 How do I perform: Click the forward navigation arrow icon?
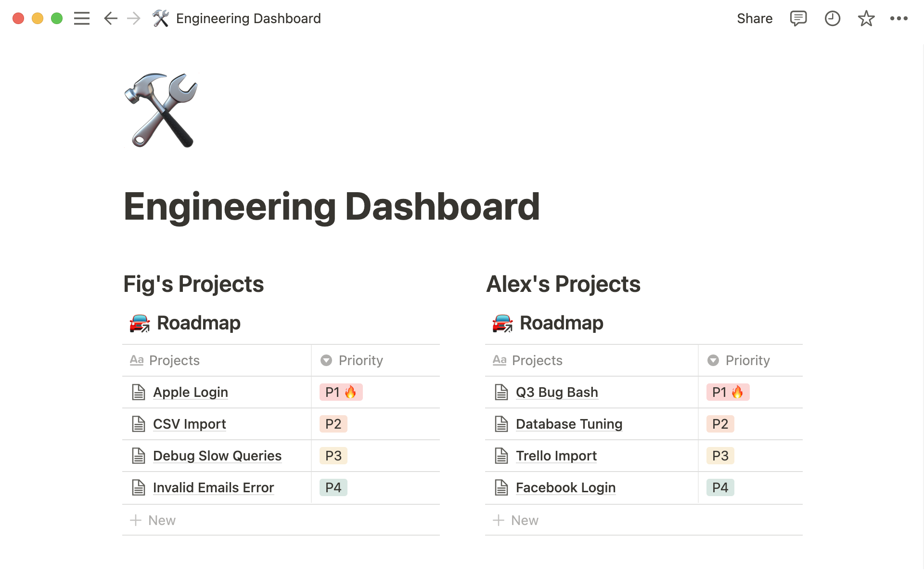coord(133,18)
